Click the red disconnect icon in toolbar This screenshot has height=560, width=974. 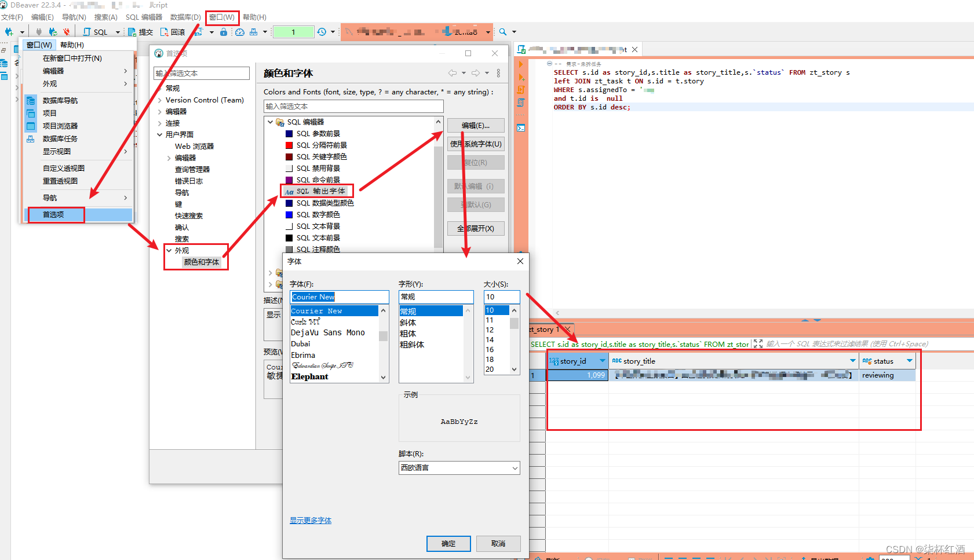[x=67, y=32]
